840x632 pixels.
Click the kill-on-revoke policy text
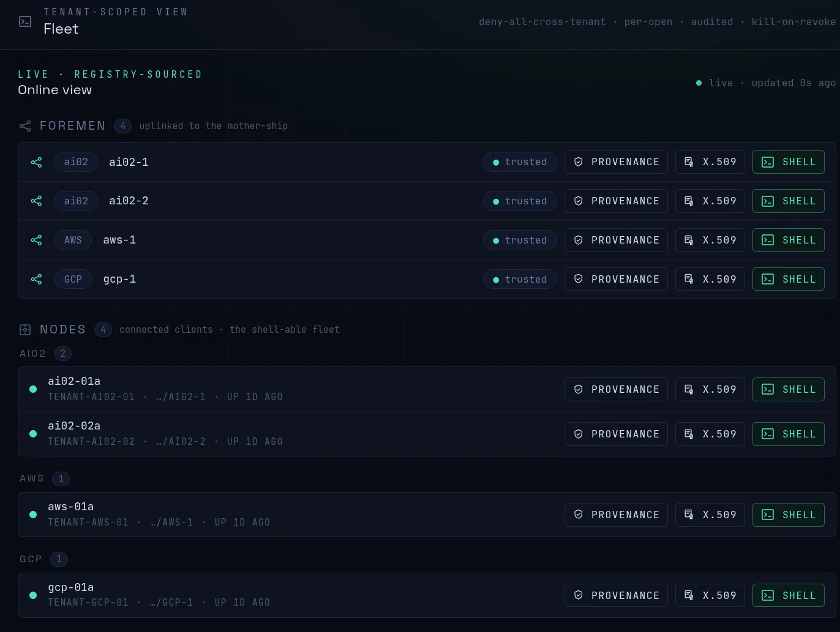(793, 22)
